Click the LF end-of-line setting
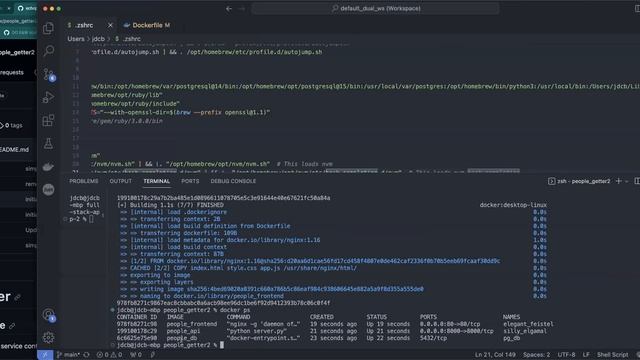Screen dimensions: 640x360 point(586,355)
